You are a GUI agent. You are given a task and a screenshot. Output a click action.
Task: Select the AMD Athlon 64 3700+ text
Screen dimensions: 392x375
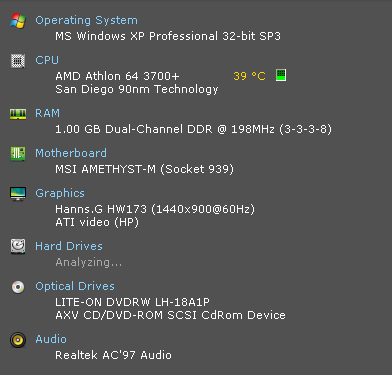(x=117, y=76)
